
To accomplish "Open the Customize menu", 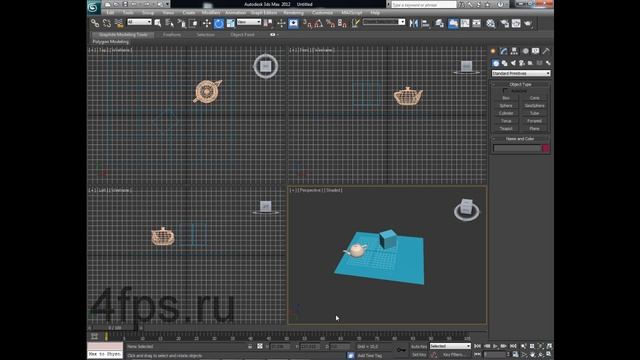I will pos(322,13).
